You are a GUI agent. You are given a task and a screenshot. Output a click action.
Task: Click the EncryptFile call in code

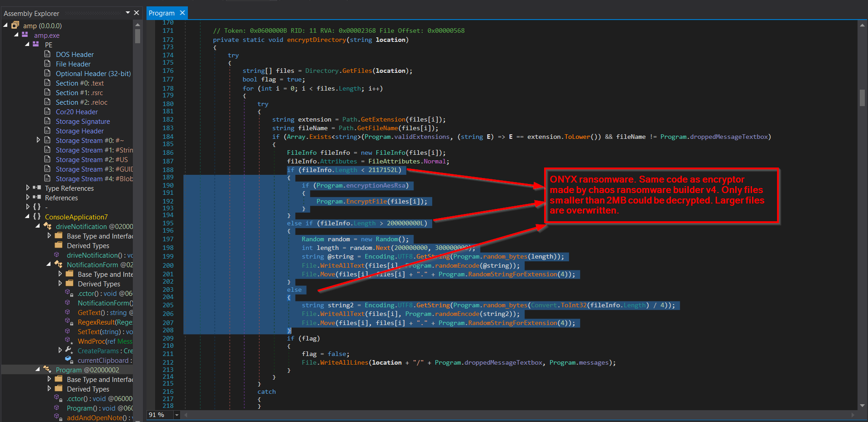(366, 201)
